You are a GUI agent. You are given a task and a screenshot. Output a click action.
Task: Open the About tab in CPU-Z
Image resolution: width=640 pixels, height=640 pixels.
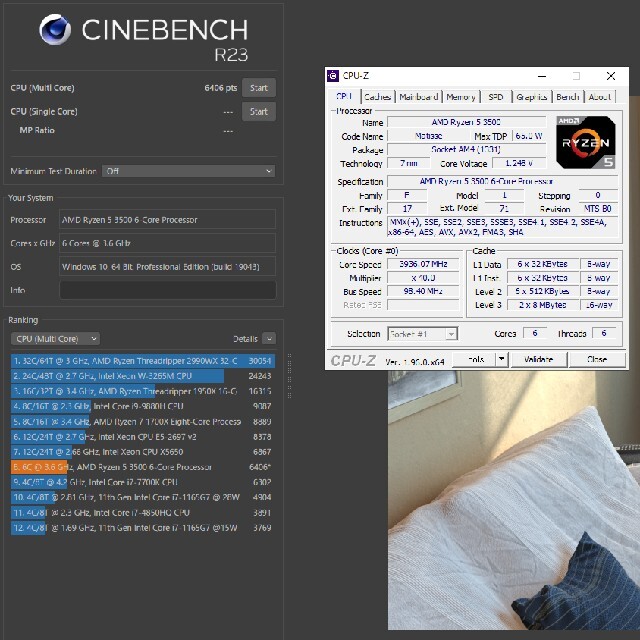pyautogui.click(x=600, y=97)
